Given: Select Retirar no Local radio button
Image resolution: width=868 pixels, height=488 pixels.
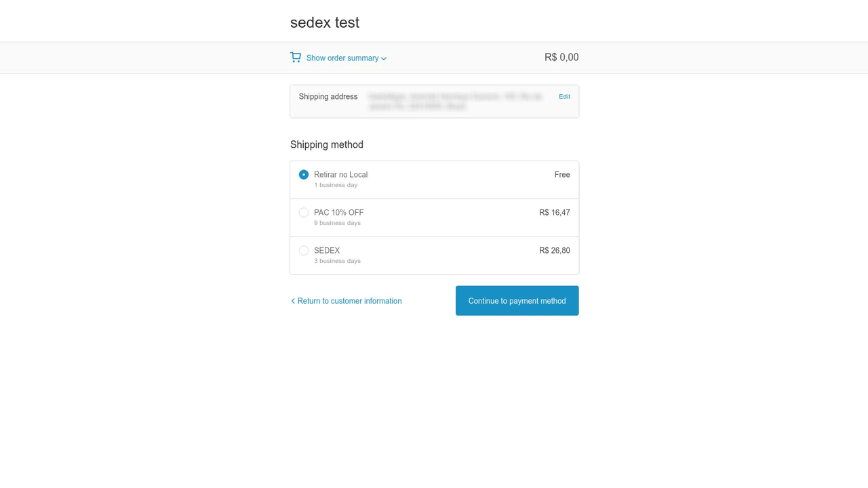Looking at the screenshot, I should pyautogui.click(x=304, y=175).
